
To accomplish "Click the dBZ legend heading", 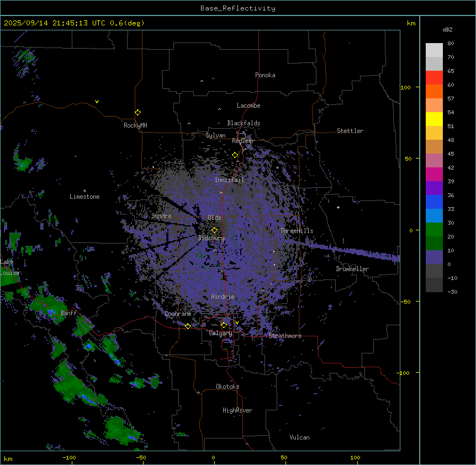I will click(x=447, y=30).
